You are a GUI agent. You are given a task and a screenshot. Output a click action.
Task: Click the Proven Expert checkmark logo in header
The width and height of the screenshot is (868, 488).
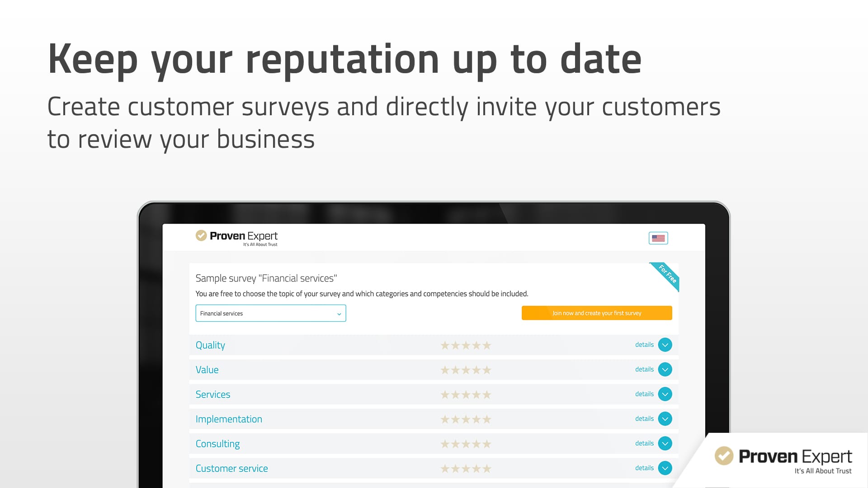point(201,235)
